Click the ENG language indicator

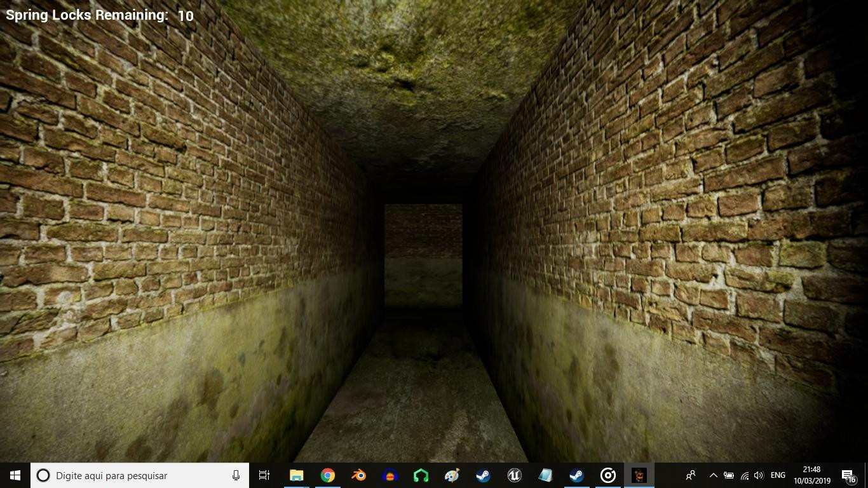tap(778, 475)
